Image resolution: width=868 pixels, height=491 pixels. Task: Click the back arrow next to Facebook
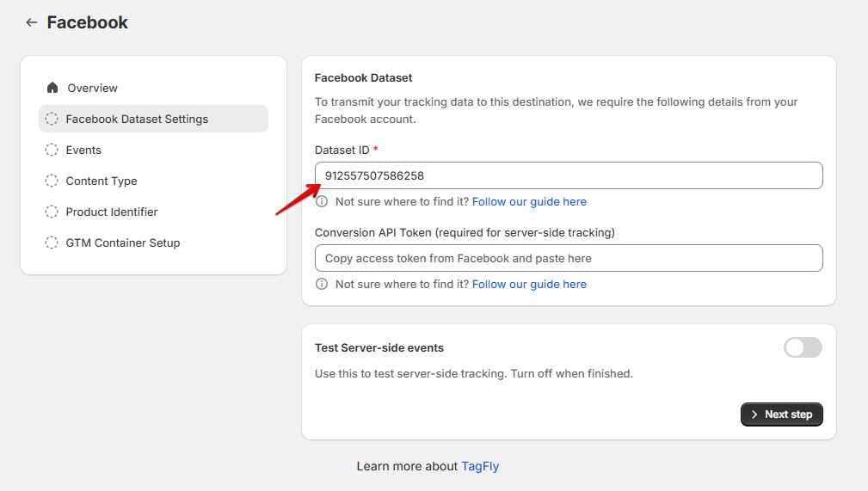pyautogui.click(x=32, y=23)
